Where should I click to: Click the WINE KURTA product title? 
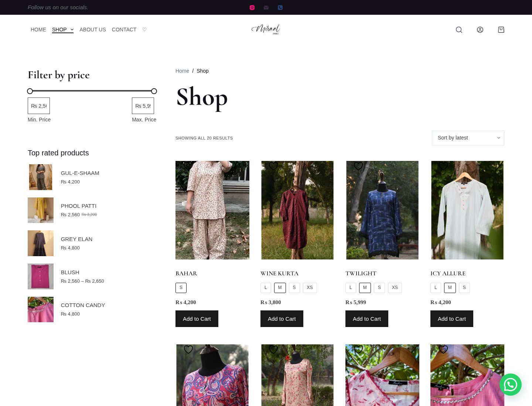pyautogui.click(x=280, y=273)
